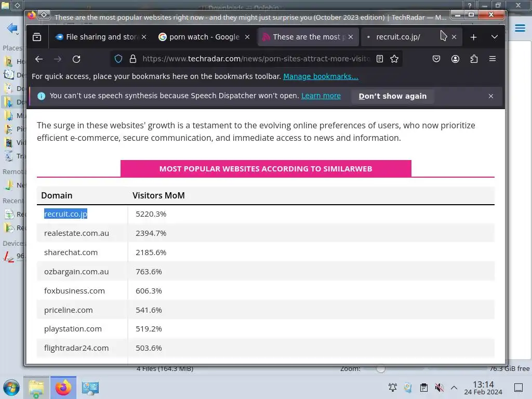Reload the TechRadar page
Image resolution: width=532 pixels, height=399 pixels.
[76, 59]
